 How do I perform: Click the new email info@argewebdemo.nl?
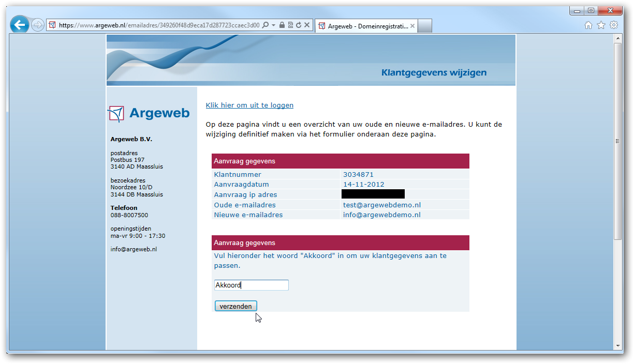382,215
